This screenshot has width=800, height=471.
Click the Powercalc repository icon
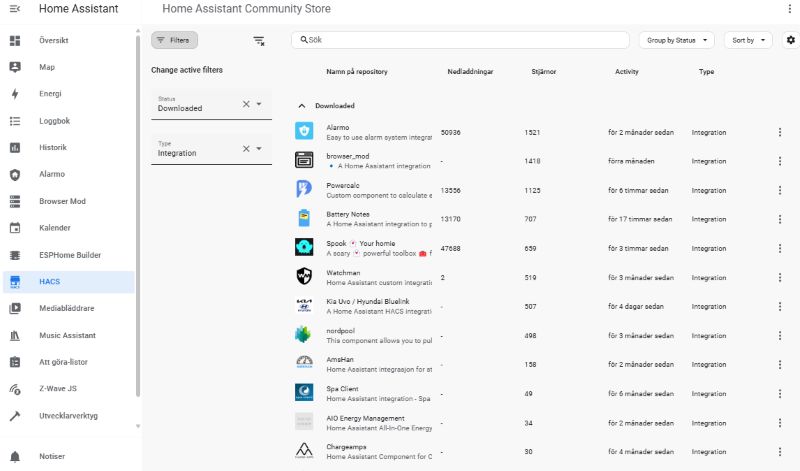point(304,189)
